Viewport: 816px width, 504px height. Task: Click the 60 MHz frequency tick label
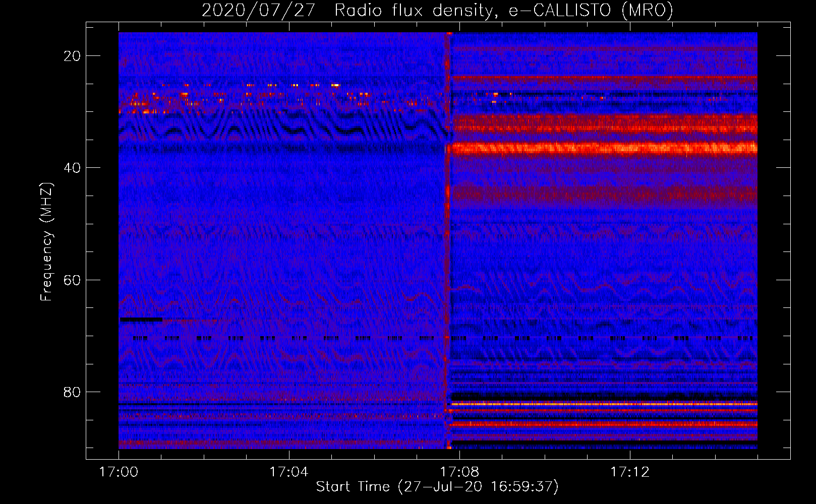coord(72,280)
